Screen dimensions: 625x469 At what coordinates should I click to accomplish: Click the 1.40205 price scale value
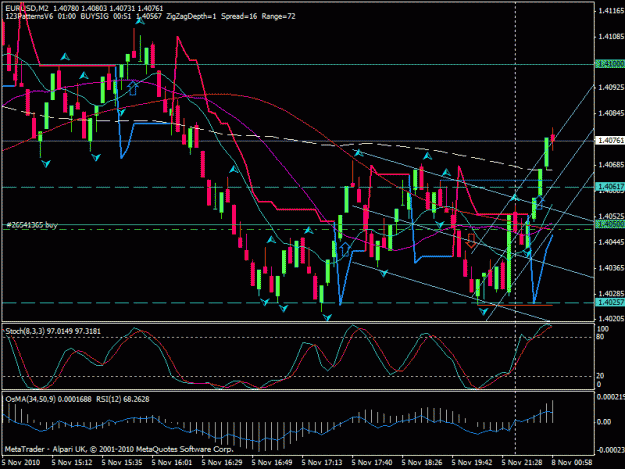611,319
